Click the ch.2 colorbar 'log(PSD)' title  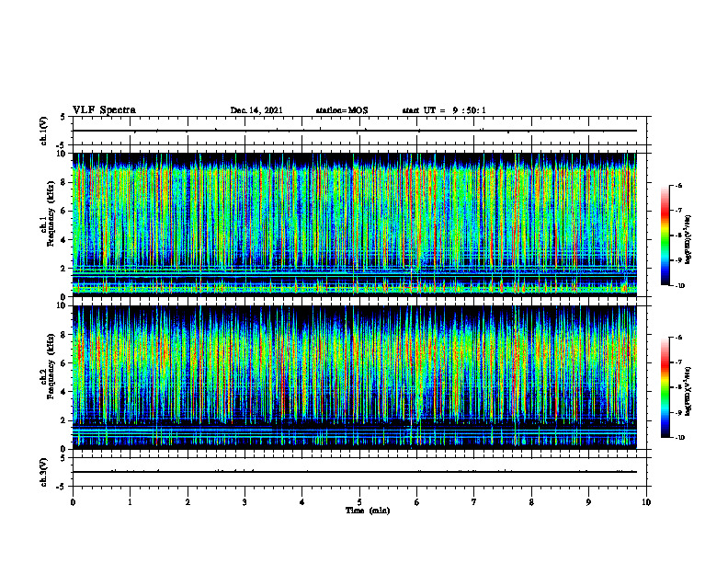point(688,391)
